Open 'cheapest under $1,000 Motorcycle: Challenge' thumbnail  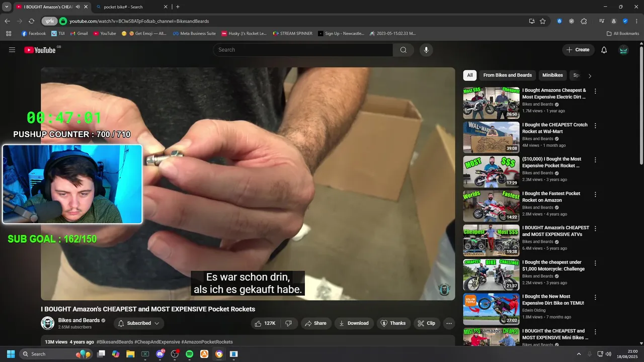491,275
